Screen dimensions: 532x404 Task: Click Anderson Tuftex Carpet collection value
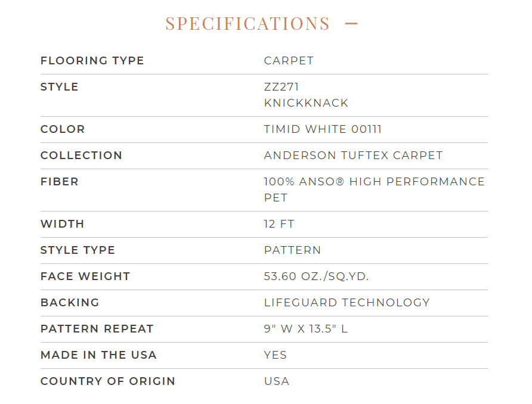click(x=353, y=156)
